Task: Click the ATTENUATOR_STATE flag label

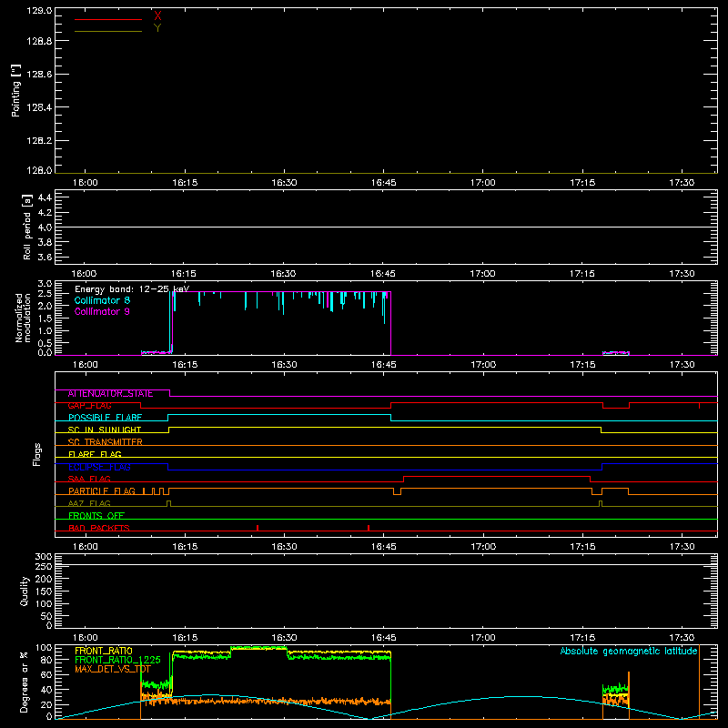Action: pyautogui.click(x=110, y=394)
